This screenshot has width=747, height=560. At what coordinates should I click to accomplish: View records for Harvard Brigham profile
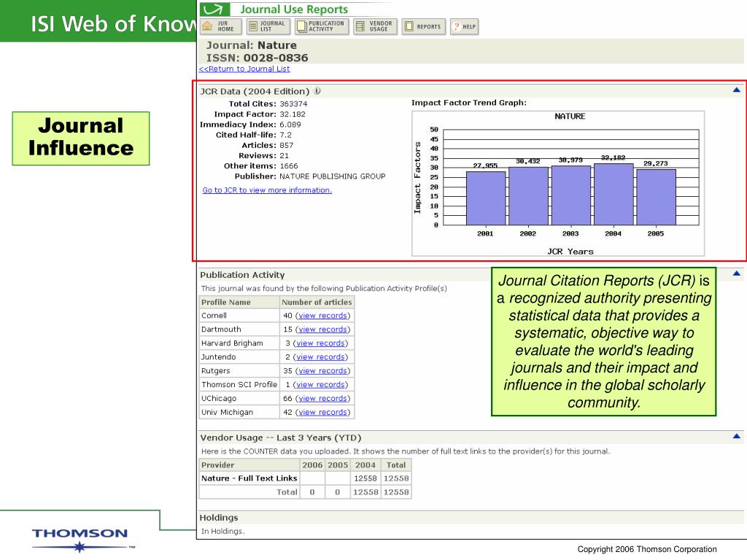320,343
